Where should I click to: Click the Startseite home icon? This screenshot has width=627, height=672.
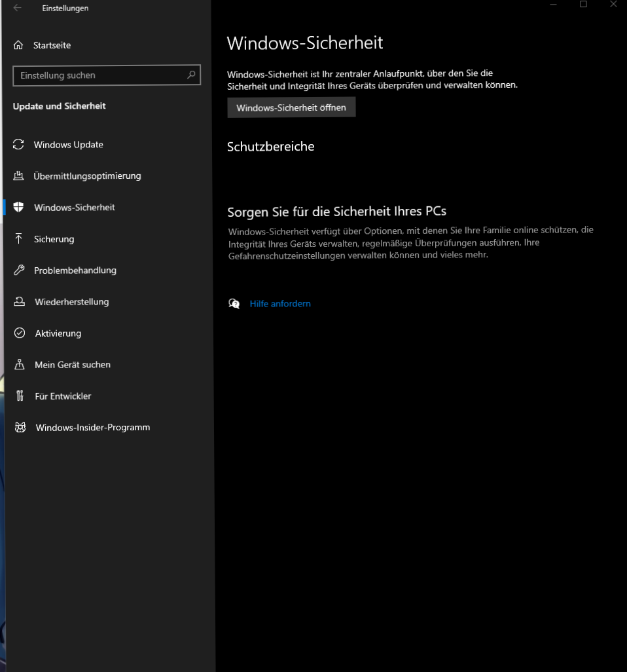tap(18, 45)
